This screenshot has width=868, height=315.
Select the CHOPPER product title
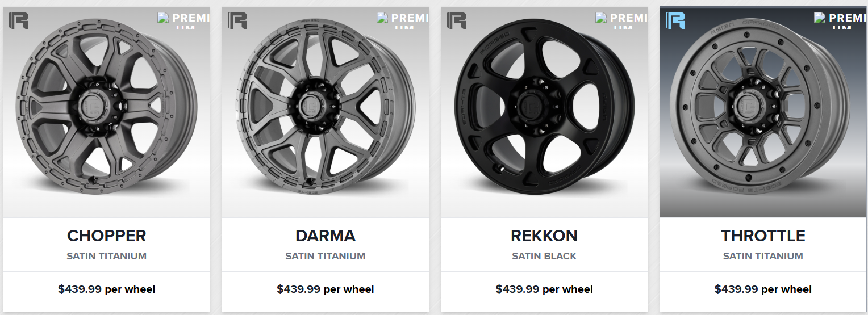tap(106, 236)
